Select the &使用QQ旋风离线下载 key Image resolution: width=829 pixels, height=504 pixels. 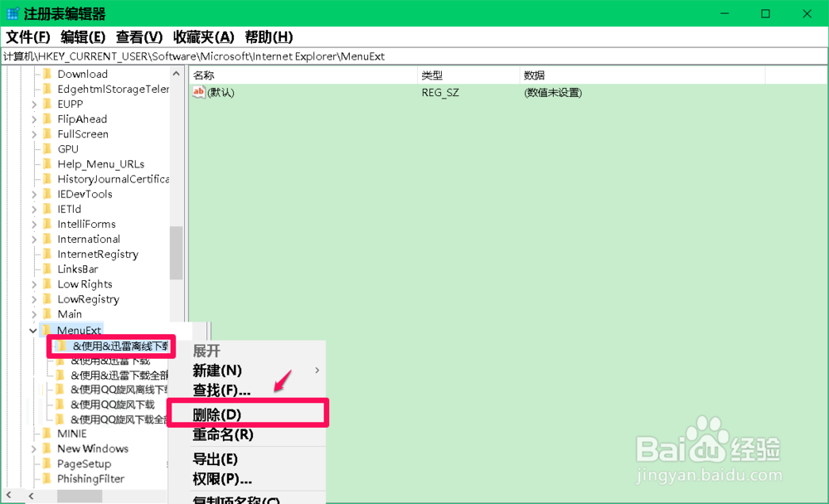119,390
